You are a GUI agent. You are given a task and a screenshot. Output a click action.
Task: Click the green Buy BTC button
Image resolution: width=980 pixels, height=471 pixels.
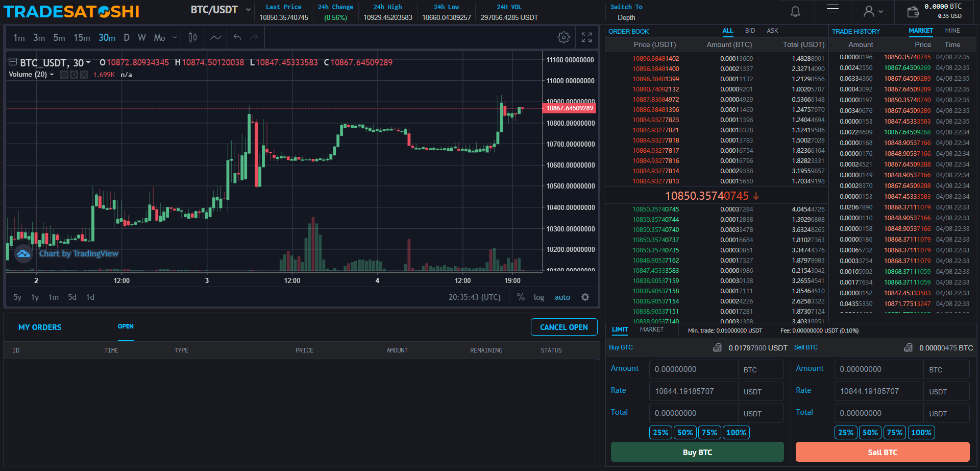point(697,452)
